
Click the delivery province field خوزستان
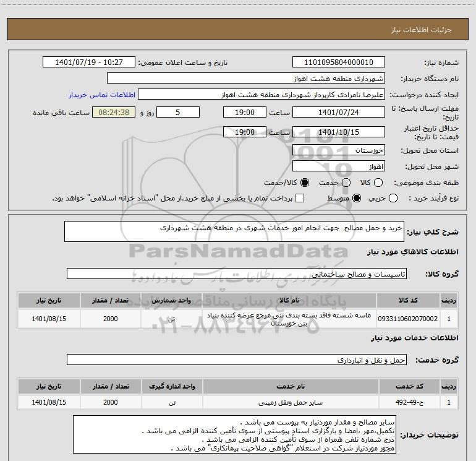[x=339, y=150]
